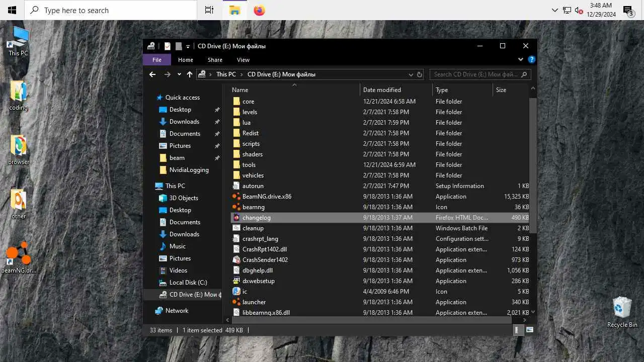Image resolution: width=644 pixels, height=362 pixels.
Task: Open the other desktop folder
Action: click(19, 204)
